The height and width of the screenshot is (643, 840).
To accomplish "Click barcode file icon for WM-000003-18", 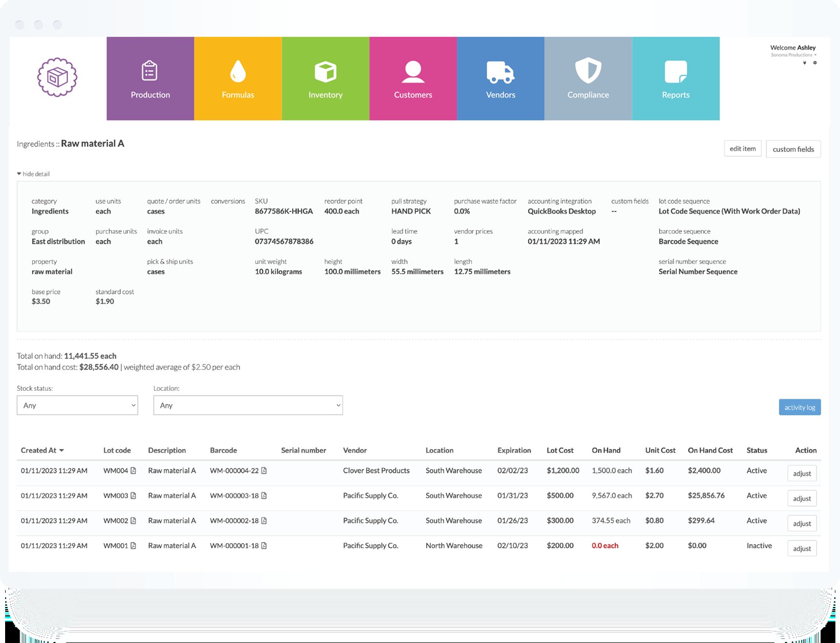I will point(264,496).
